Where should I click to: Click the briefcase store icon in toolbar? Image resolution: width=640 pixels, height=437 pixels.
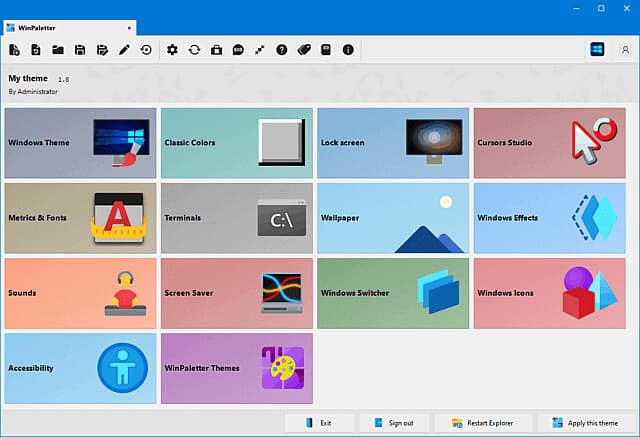click(x=216, y=50)
